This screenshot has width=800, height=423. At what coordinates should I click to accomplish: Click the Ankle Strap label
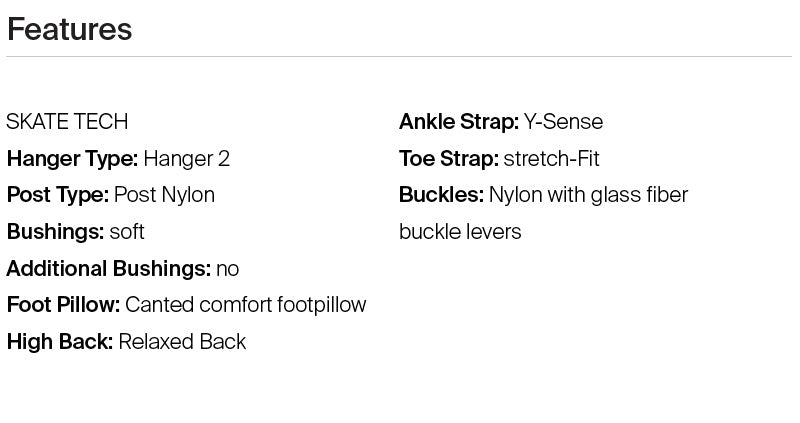pyautogui.click(x=459, y=122)
